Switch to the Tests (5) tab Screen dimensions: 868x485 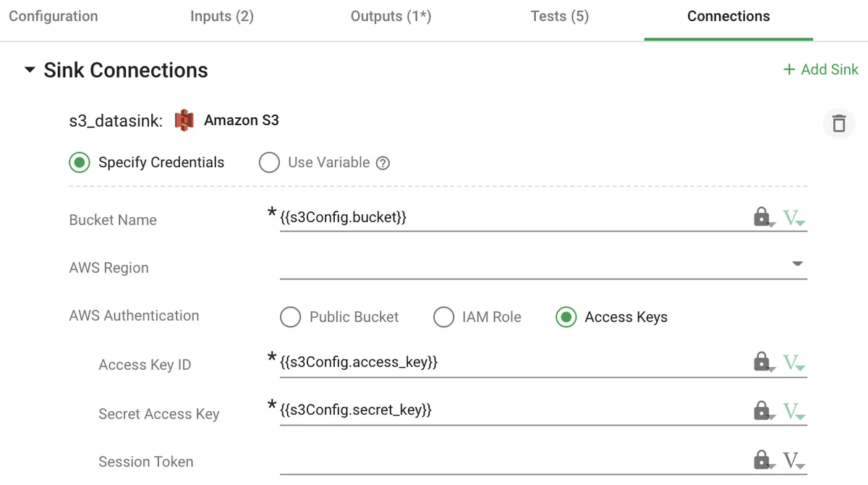[559, 16]
